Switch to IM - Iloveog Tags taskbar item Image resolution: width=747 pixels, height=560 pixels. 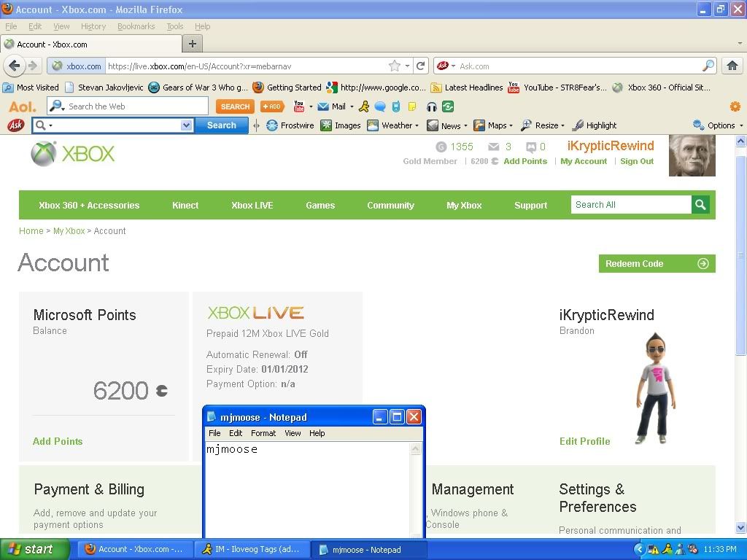[252, 550]
